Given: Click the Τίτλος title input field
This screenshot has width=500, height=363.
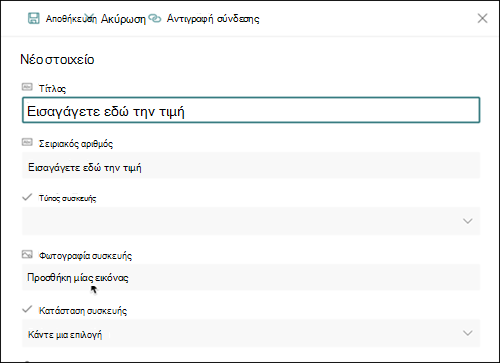Looking at the screenshot, I should 251,110.
